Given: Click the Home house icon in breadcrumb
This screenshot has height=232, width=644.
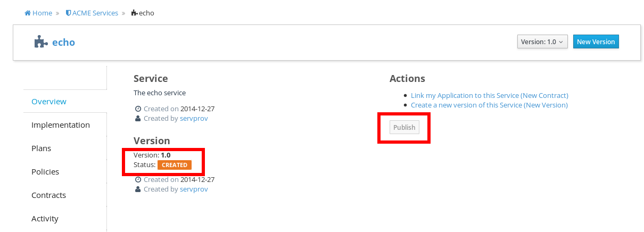Looking at the screenshot, I should tap(28, 13).
